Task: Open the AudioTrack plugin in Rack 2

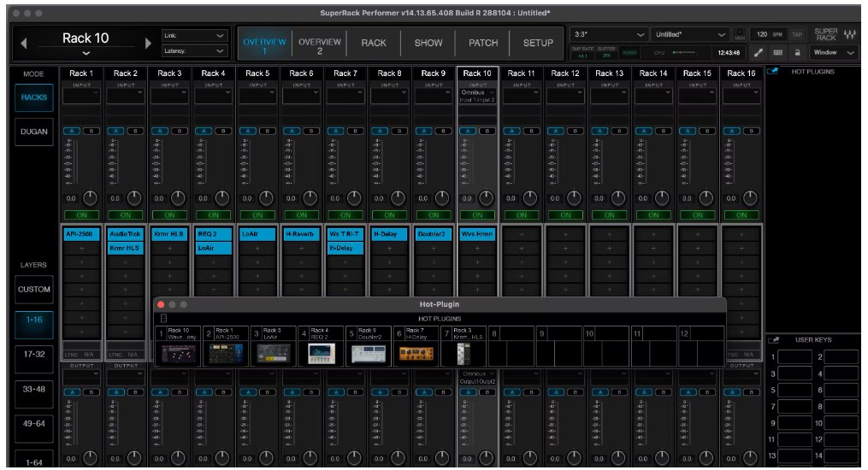Action: tap(126, 234)
